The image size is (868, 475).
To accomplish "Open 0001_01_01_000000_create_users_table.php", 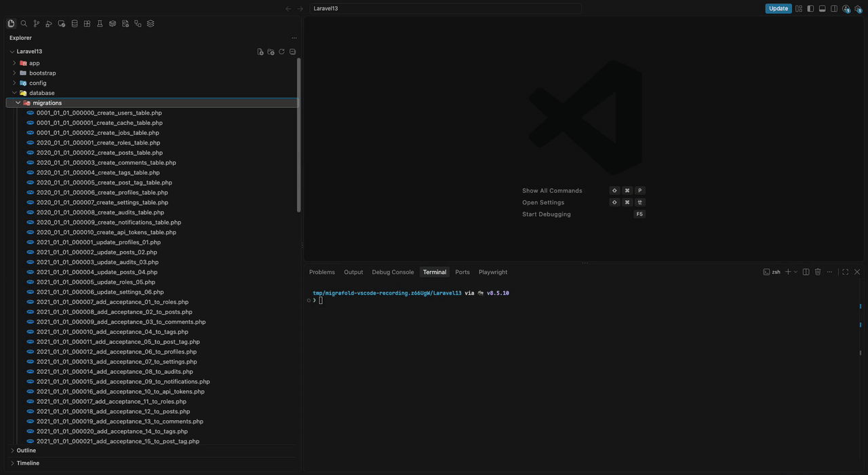I will 99,113.
